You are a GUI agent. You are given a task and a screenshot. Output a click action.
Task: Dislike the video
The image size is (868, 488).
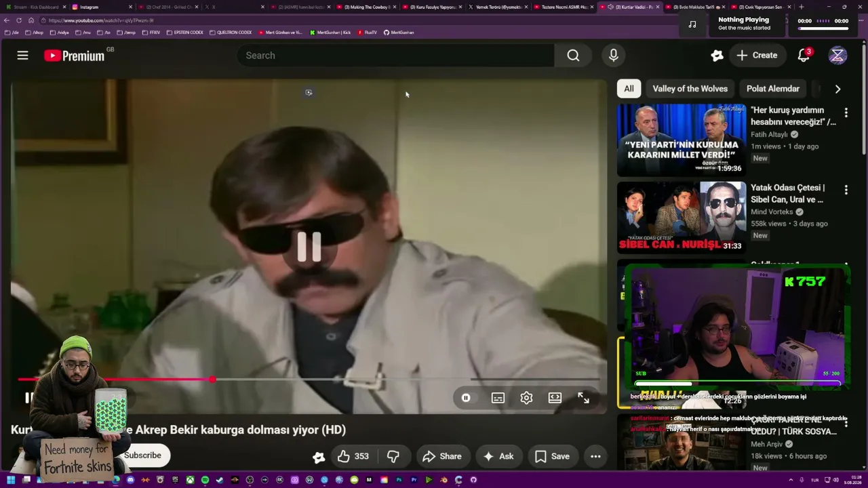point(393,456)
